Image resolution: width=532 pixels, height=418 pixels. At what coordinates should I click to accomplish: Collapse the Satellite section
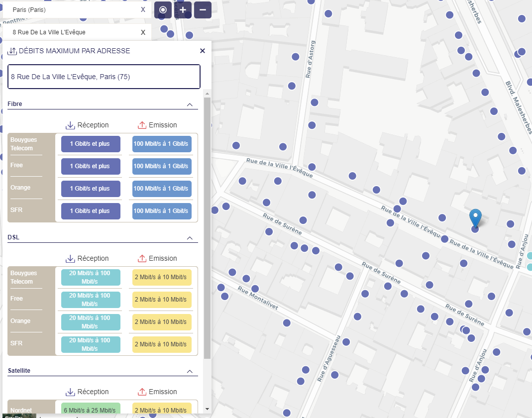point(190,371)
